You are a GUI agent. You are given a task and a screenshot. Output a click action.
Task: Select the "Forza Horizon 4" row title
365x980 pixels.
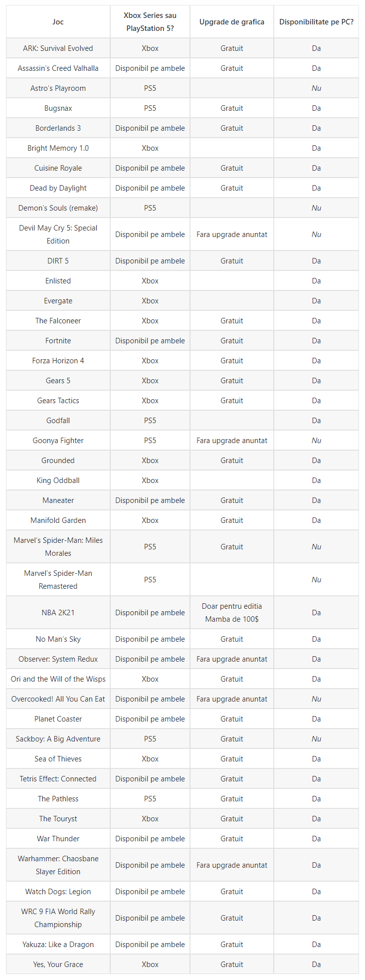click(58, 361)
